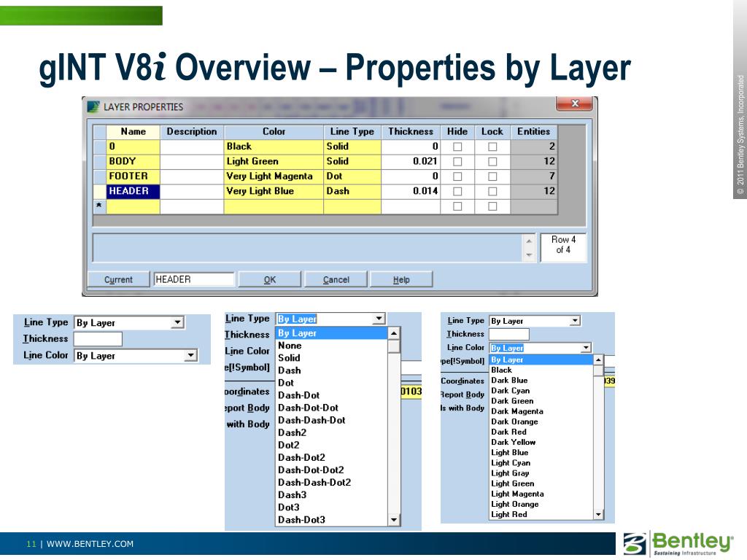The height and width of the screenshot is (560, 747).
Task: Close the Layer Properties dialog
Action: pos(575,104)
